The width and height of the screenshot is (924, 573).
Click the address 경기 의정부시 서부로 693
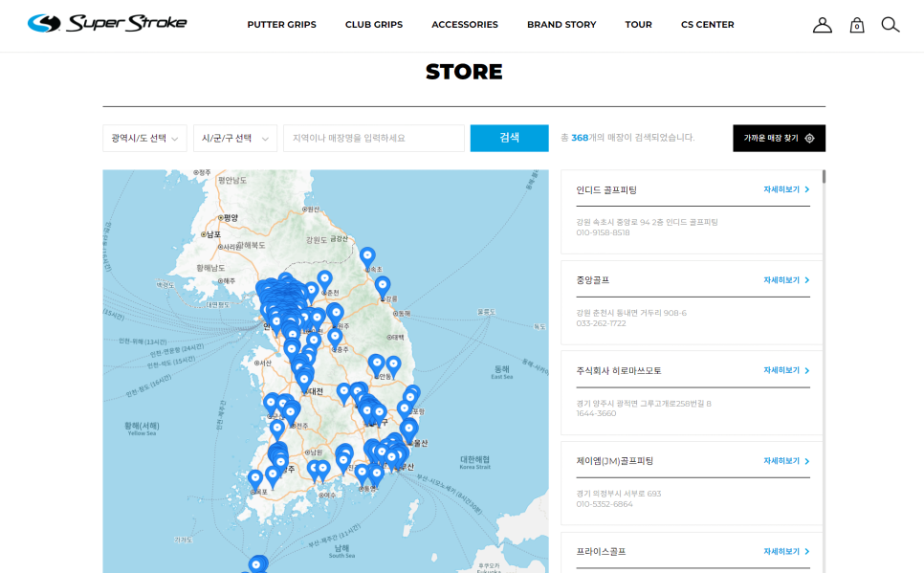(619, 494)
